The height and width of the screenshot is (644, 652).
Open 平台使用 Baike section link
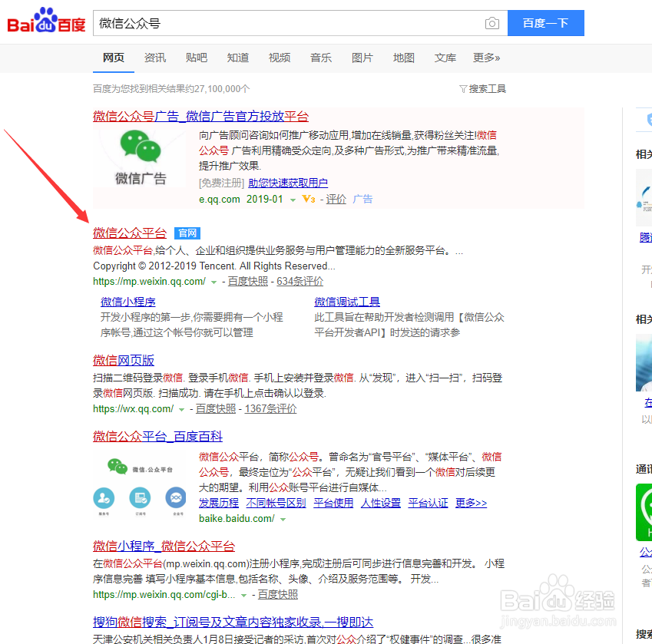point(333,504)
